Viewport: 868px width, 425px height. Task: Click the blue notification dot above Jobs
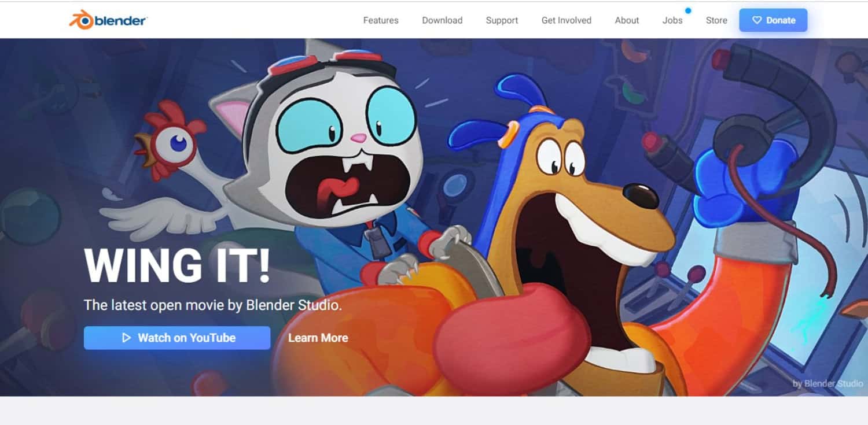point(688,10)
